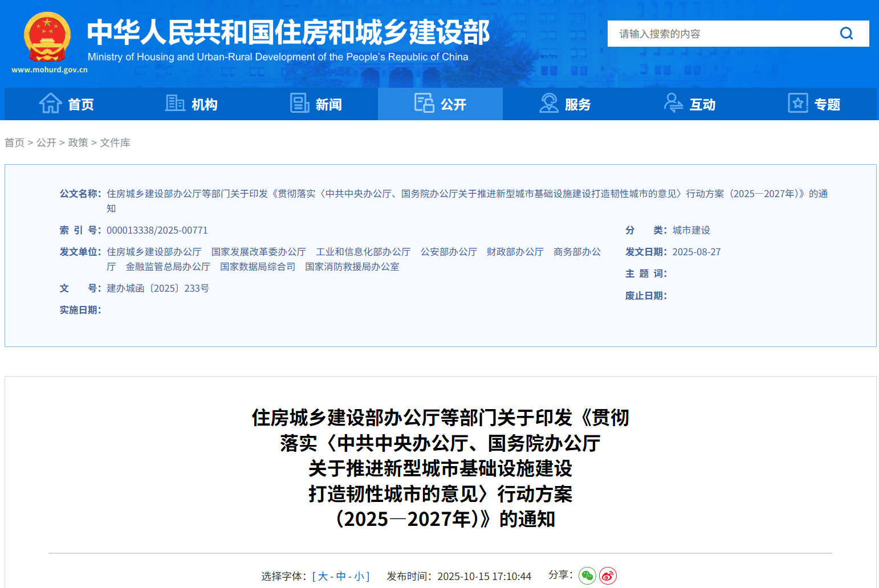Click the 公开 breadcrumb link
879x588 pixels.
tap(46, 143)
